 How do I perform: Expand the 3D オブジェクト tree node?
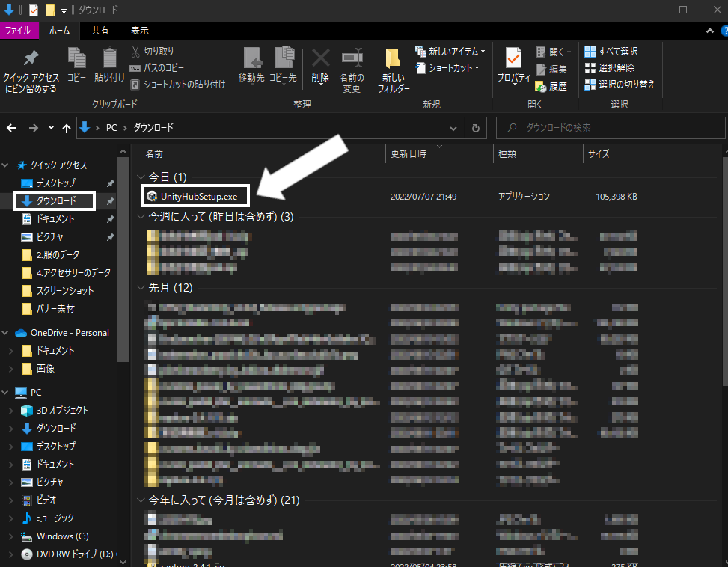pyautogui.click(x=10, y=410)
